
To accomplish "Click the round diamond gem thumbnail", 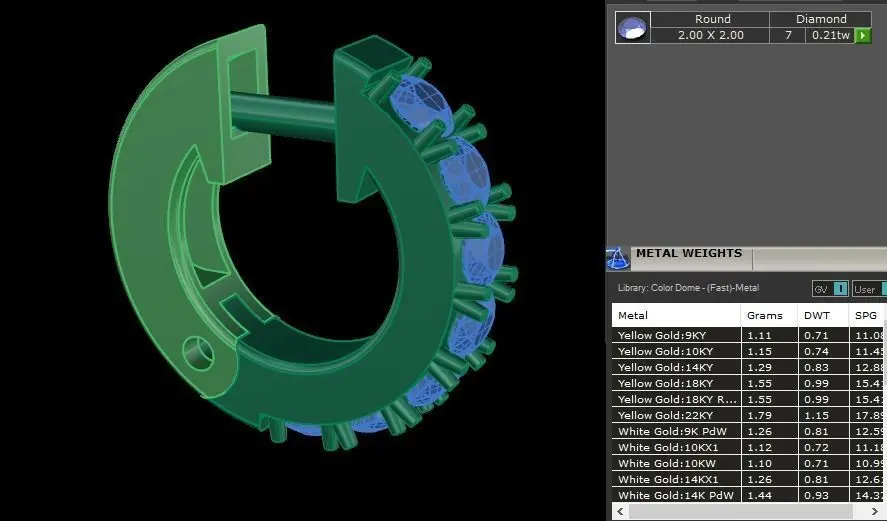I will [632, 27].
